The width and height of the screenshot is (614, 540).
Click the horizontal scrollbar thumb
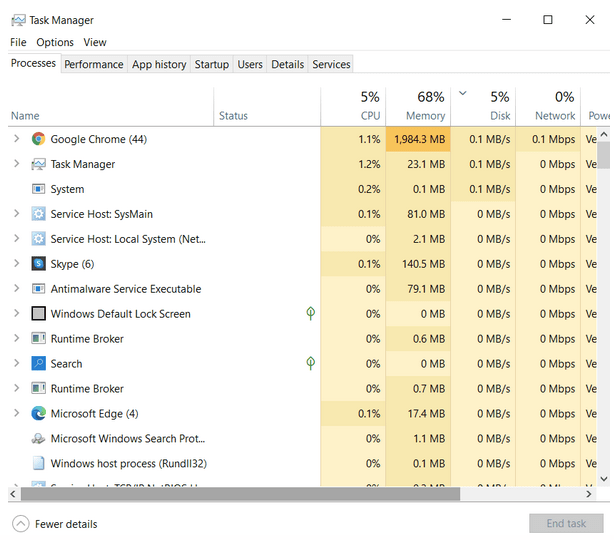pyautogui.click(x=240, y=494)
